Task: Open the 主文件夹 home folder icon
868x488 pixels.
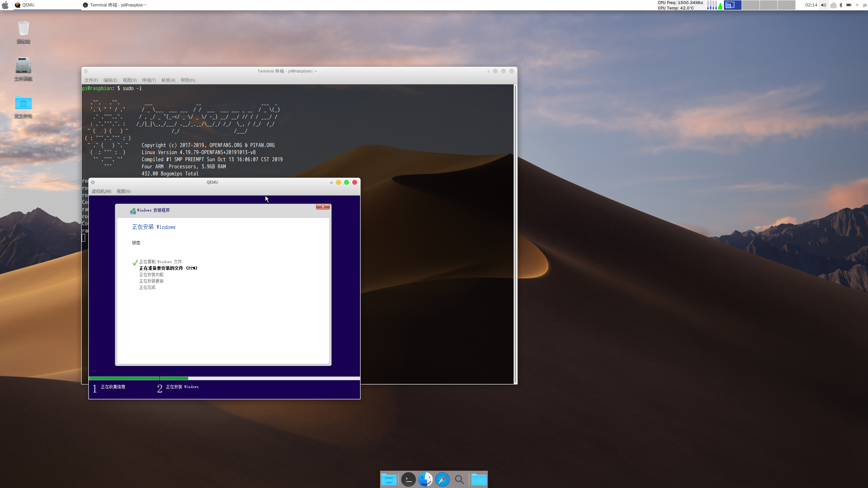Action: tap(23, 103)
